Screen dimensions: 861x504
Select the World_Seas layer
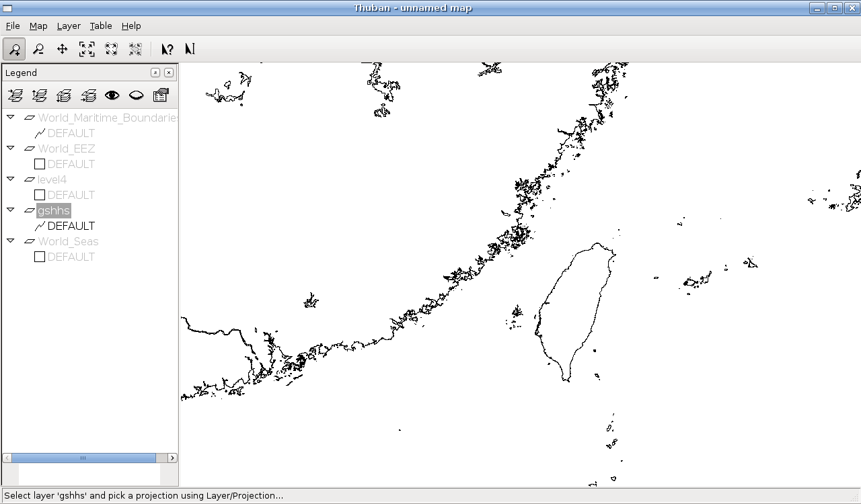[x=68, y=241]
